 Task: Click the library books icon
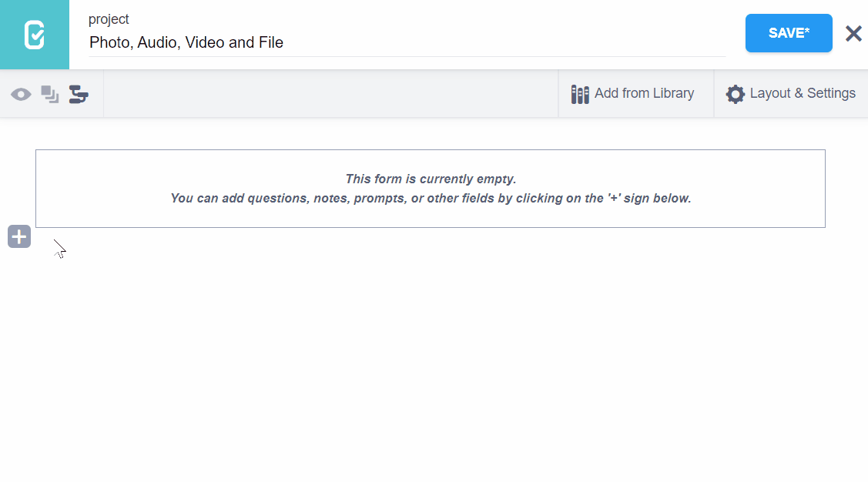click(580, 94)
